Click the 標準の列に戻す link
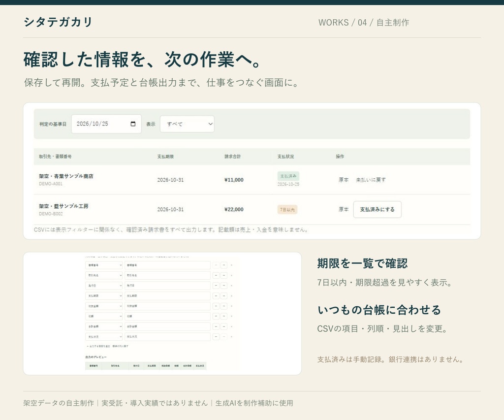Screen dimensions: 504x420 pyautogui.click(x=121, y=346)
